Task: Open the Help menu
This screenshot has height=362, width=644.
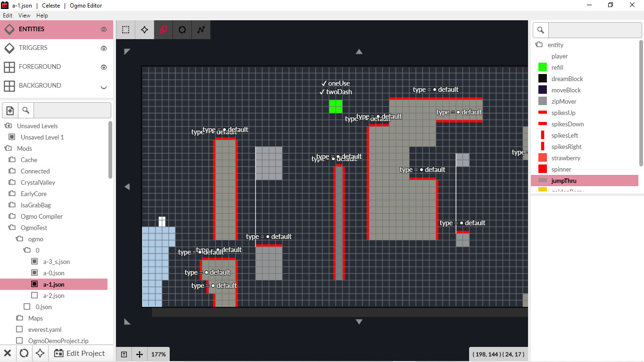Action: [42, 15]
